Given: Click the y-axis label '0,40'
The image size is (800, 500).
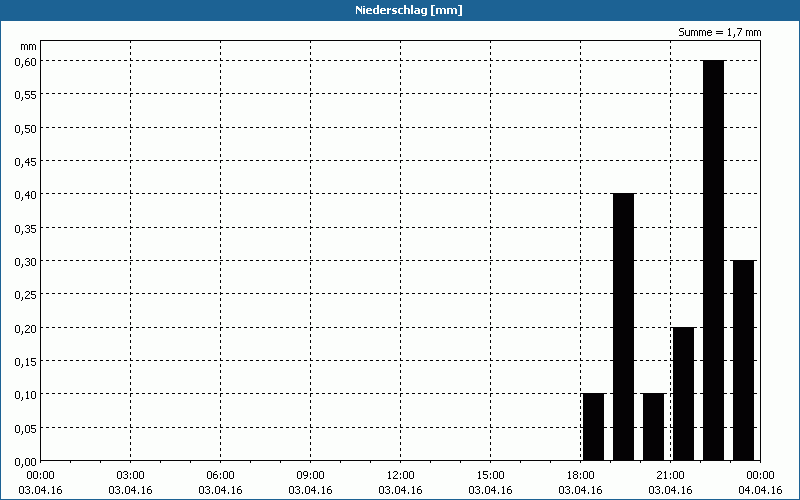Looking at the screenshot, I should 26,194.
